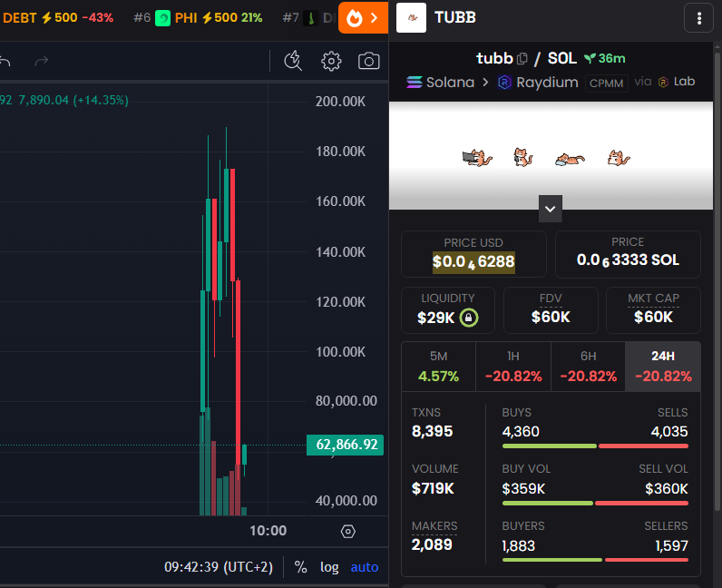The image size is (722, 588).
Task: Click the buys versus sells ratio bar
Action: point(595,446)
